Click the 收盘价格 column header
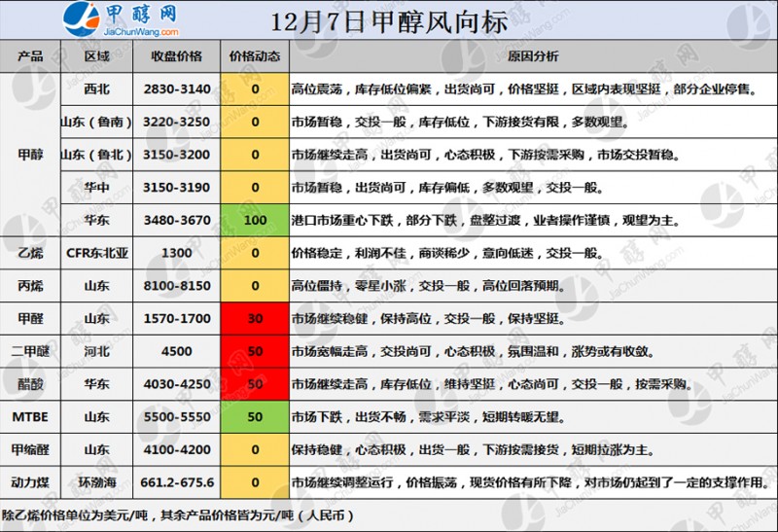 pyautogui.click(x=177, y=56)
